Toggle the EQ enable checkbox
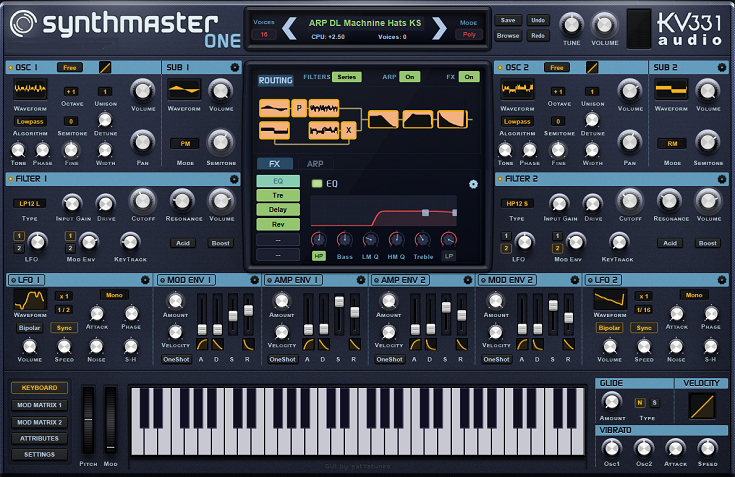This screenshot has height=477, width=735. [317, 184]
